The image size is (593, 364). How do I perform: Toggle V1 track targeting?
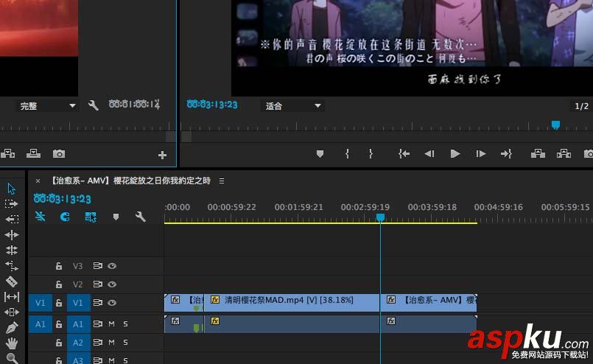tap(78, 303)
